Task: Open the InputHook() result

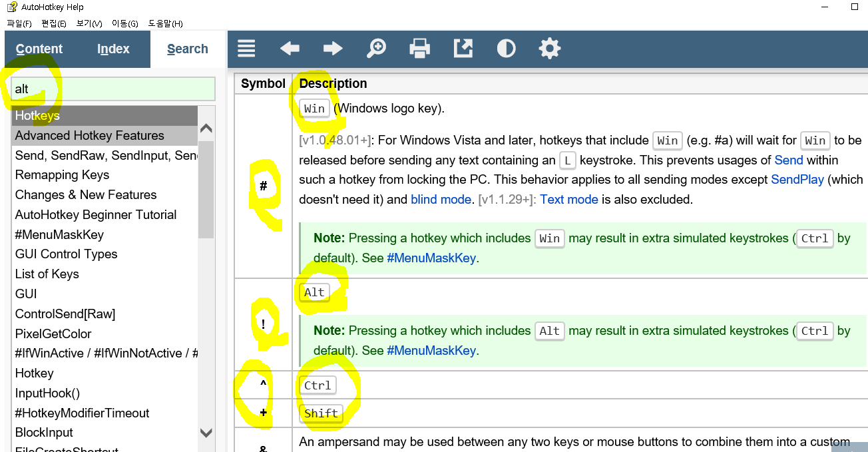Action: point(105,393)
